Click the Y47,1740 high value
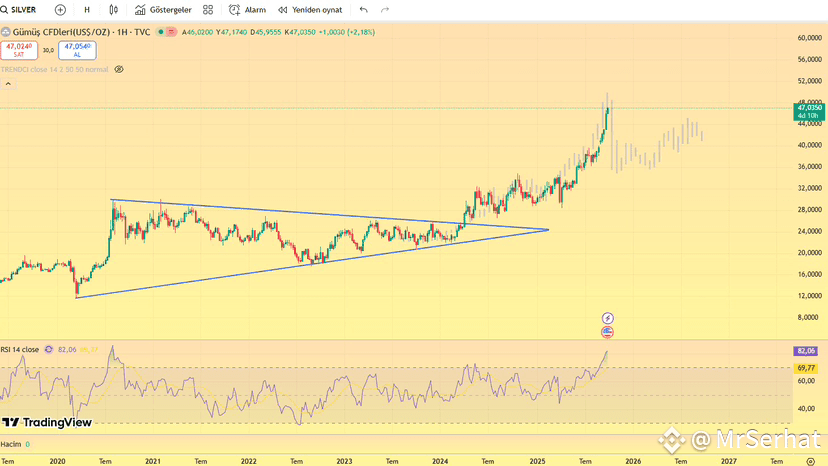The image size is (828, 466). point(231,32)
